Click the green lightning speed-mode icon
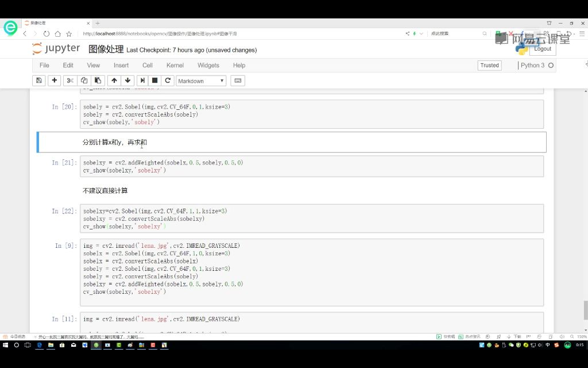The width and height of the screenshot is (588, 368). [x=415, y=34]
